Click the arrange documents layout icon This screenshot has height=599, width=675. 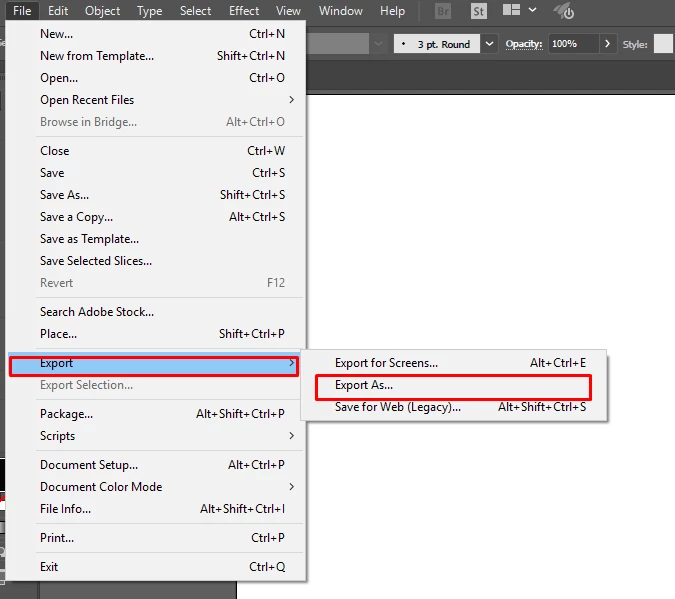511,10
